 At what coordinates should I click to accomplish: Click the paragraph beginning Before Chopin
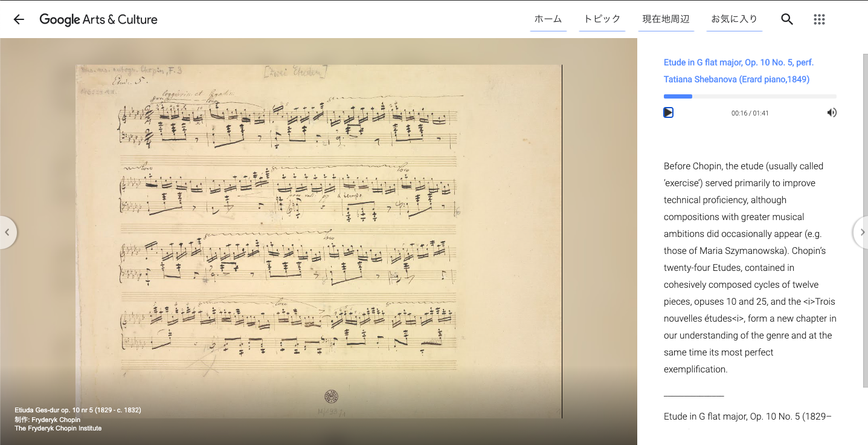coord(750,267)
